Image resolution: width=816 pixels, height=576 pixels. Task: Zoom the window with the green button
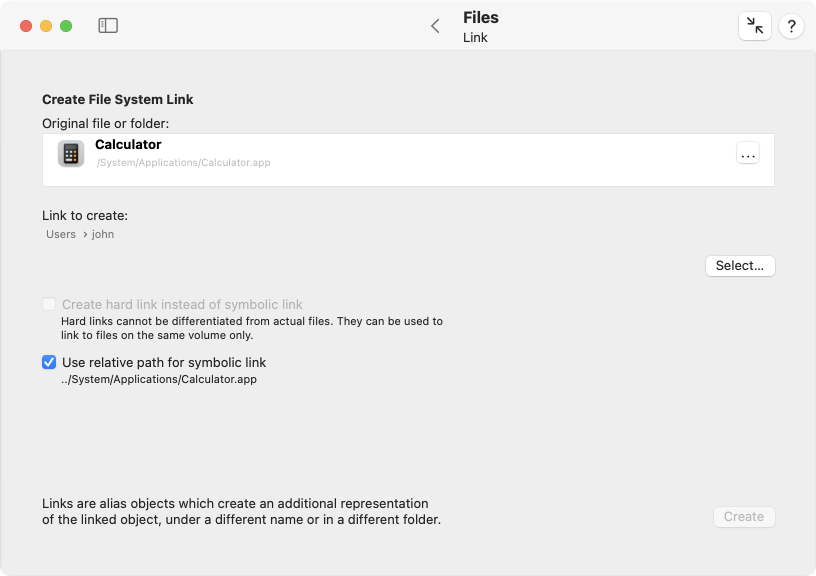(x=66, y=26)
